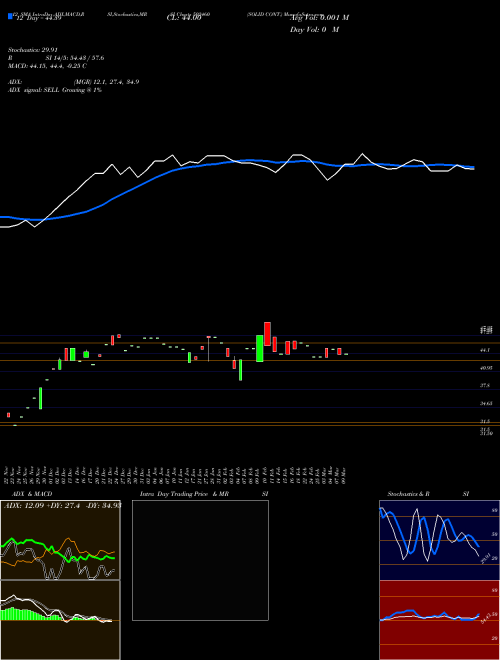Viewport: 500px width, 660px height.
Task: Click the tallest red candlestick on the chart
Action: pyautogui.click(x=267, y=334)
